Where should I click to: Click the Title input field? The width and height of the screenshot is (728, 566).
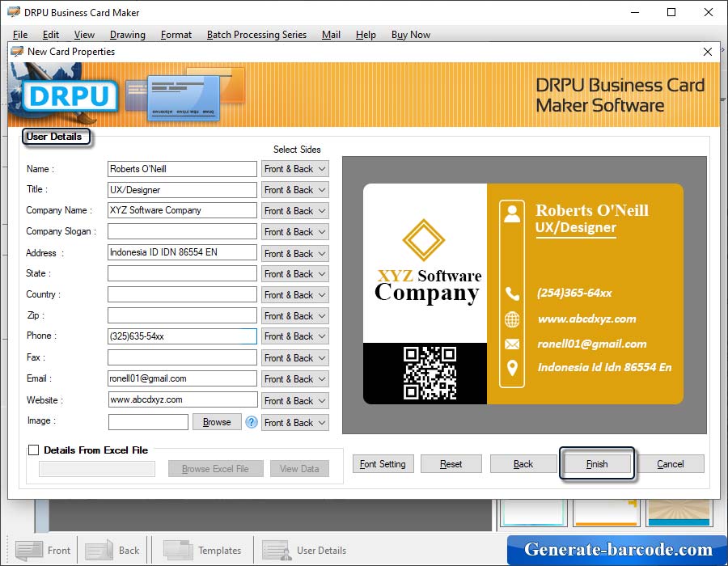pos(182,190)
